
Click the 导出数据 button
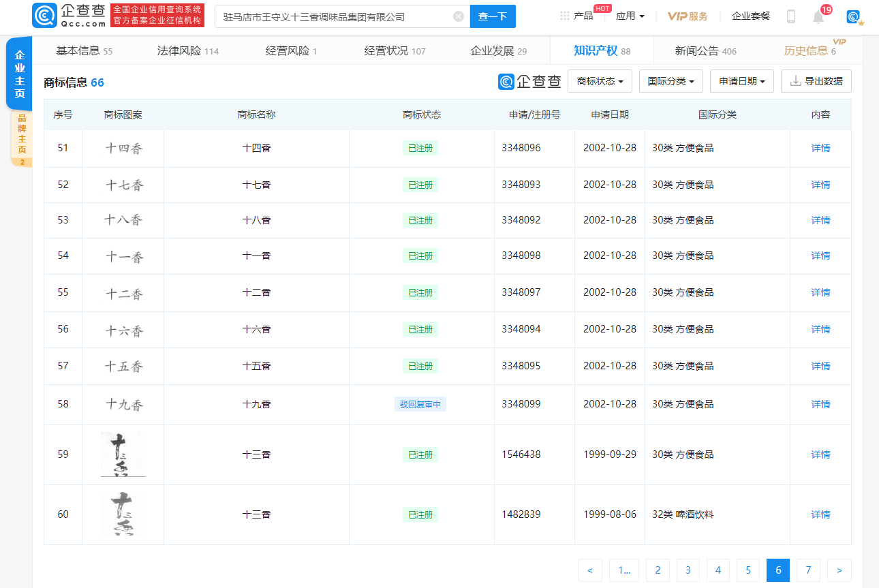pyautogui.click(x=816, y=81)
